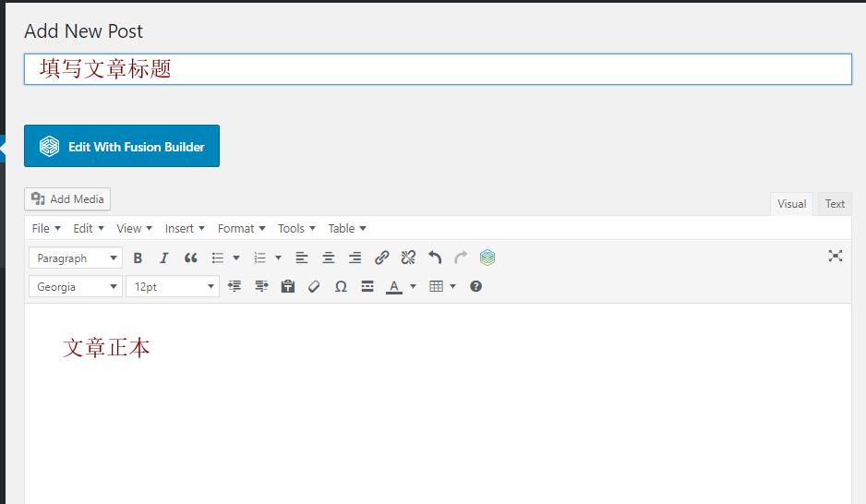Remove link from selected text
The height and width of the screenshot is (504, 866).
pos(408,258)
